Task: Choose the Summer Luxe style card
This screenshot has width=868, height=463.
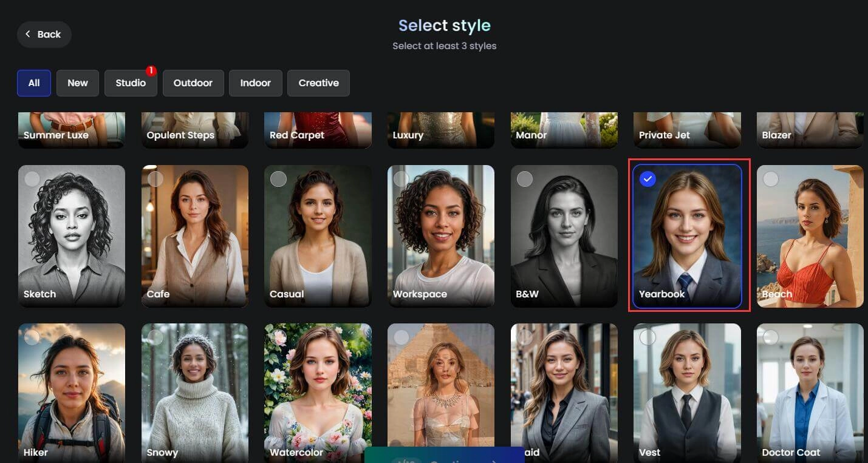Action: point(72,130)
